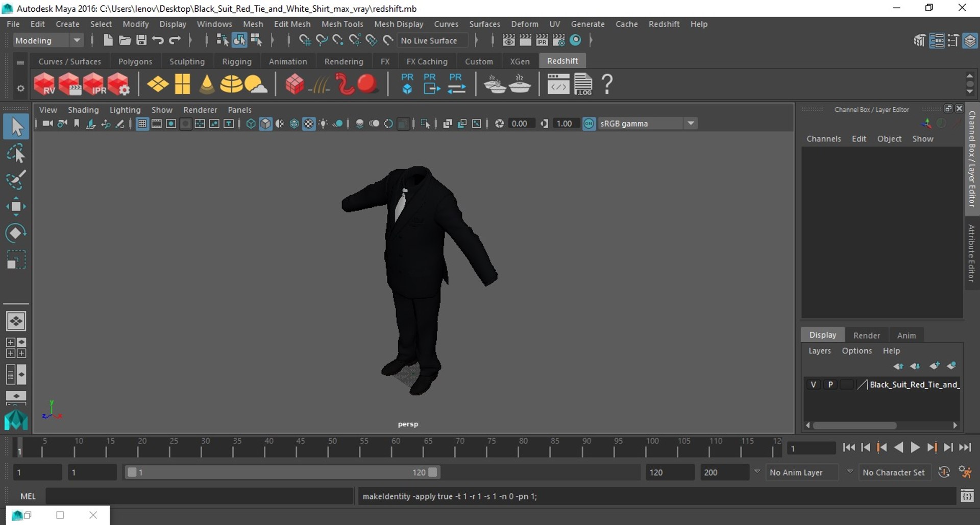Toggle layer visibility V box
Image resolution: width=980 pixels, height=525 pixels.
click(813, 385)
